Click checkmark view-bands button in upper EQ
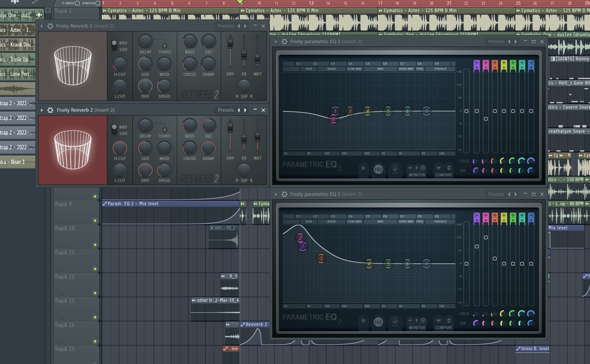Viewport: 590px width, 364px height. (395, 169)
